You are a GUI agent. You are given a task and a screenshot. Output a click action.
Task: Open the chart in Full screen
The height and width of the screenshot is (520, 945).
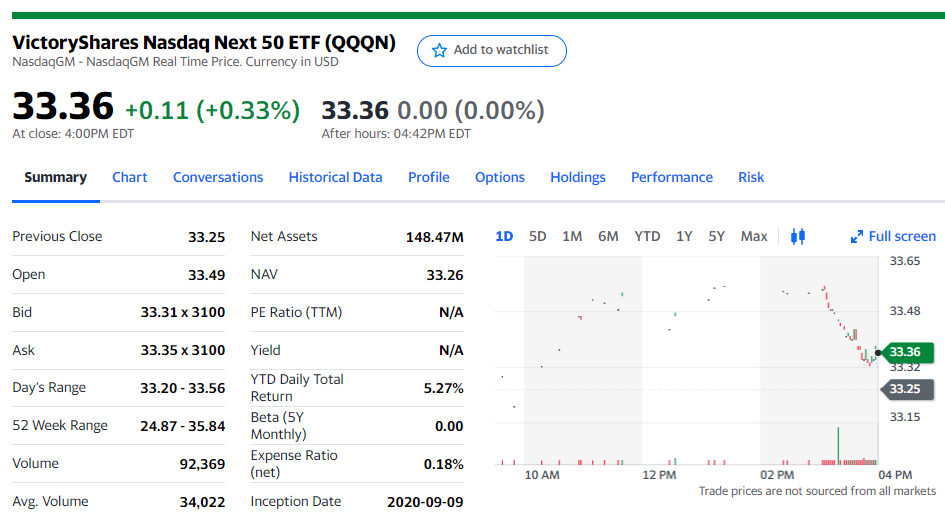tap(893, 236)
